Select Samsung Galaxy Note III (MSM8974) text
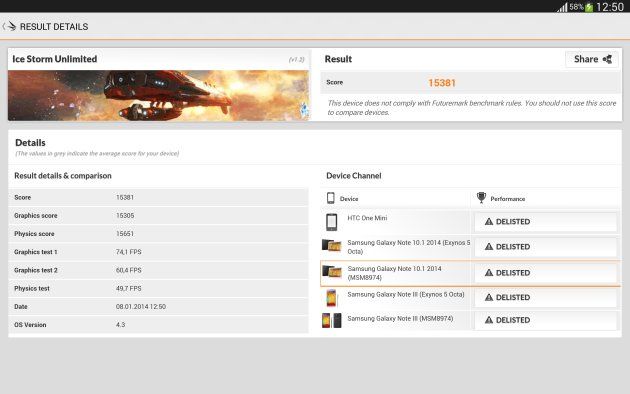This screenshot has height=394, width=630. point(400,318)
